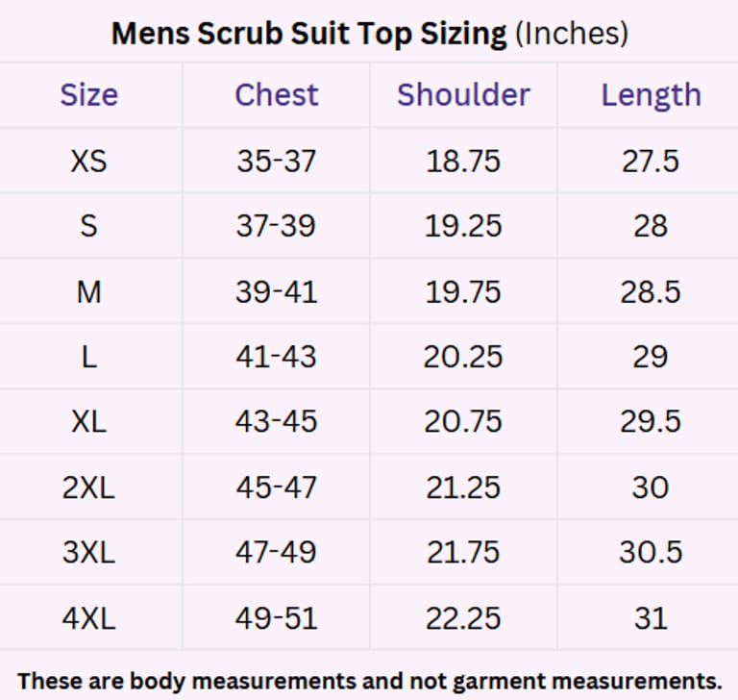Select the 3XL size cell
Image resolution: width=738 pixels, height=700 pixels.
(88, 553)
